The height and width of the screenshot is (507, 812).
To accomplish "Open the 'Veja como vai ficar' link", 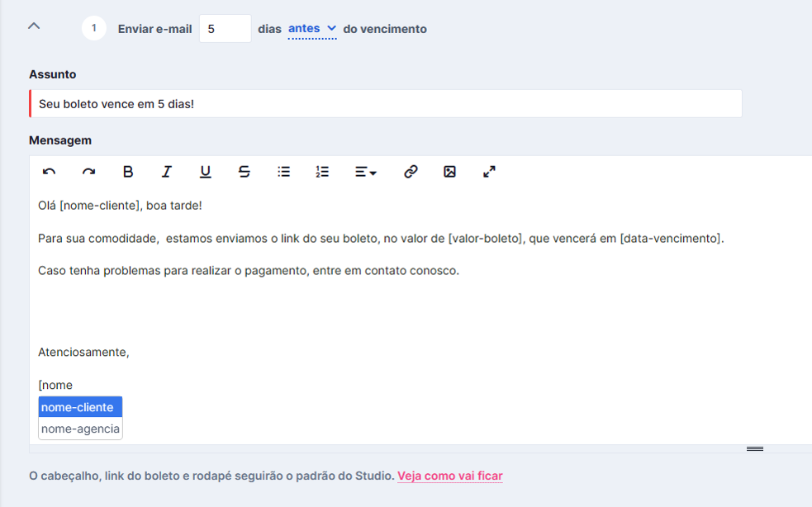I will [x=450, y=476].
